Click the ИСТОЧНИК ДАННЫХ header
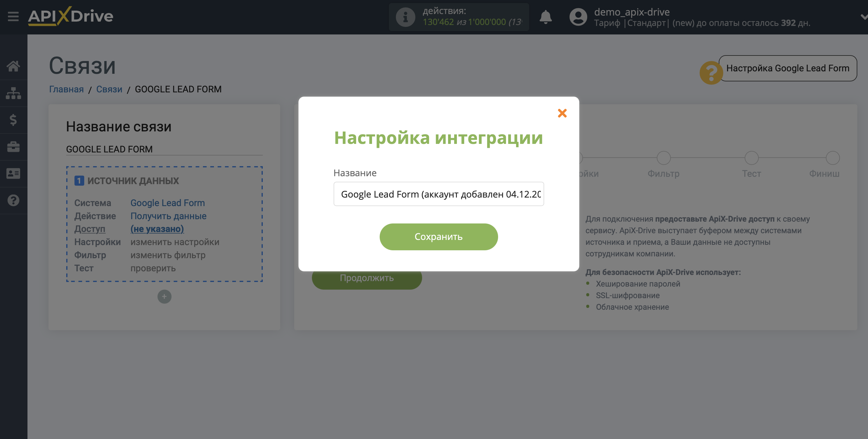Viewport: 868px width, 439px height. tap(133, 181)
